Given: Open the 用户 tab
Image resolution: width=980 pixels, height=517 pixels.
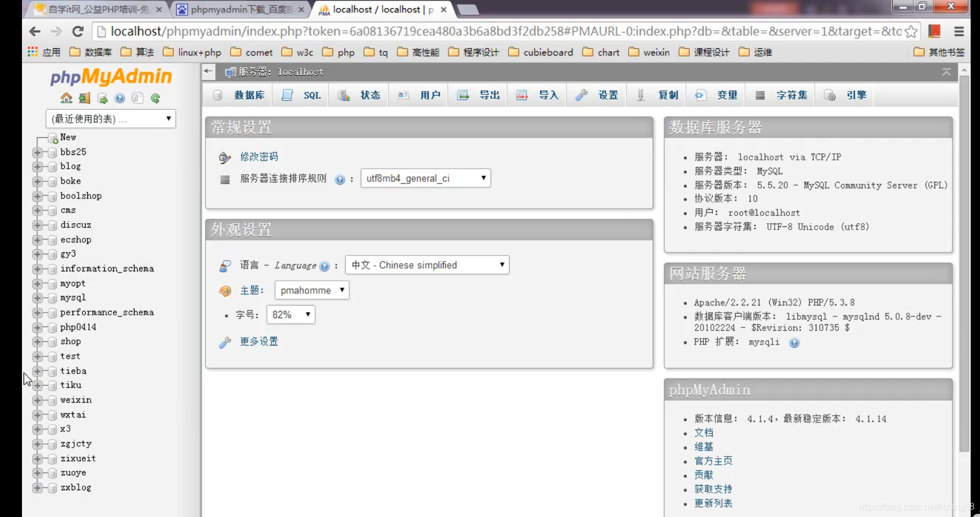Looking at the screenshot, I should [419, 95].
